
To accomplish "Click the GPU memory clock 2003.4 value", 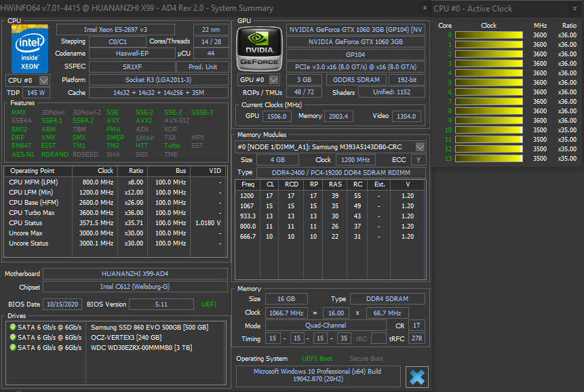I will click(x=338, y=116).
